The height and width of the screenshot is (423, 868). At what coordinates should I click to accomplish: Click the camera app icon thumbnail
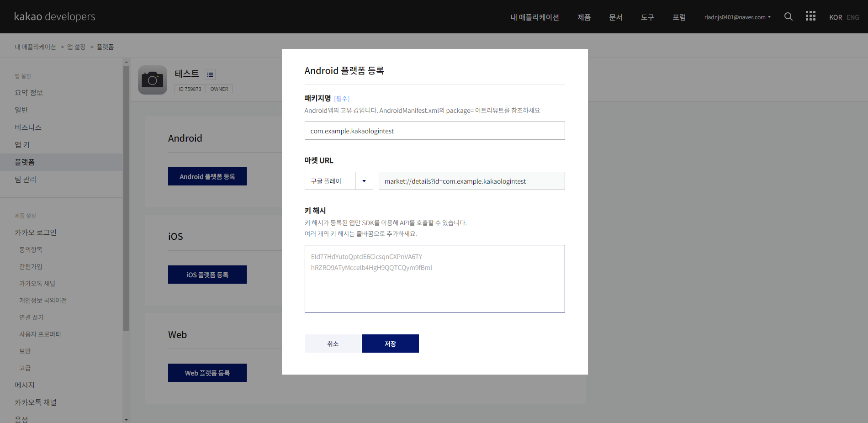(x=153, y=80)
